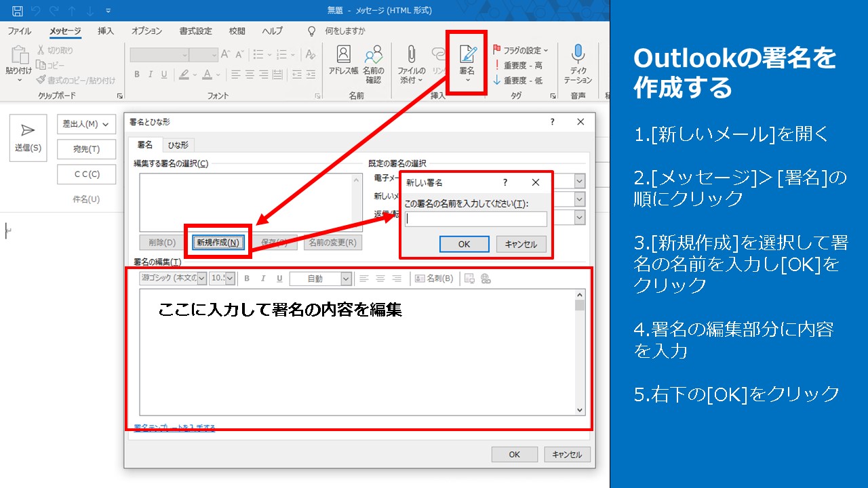Click the 名前の確認 check names icon
Viewport: 868px width, 488px height.
coord(373,64)
